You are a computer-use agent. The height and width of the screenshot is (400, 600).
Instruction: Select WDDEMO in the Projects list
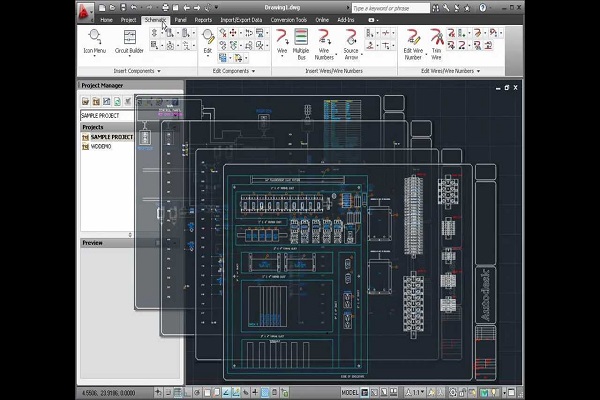point(101,146)
